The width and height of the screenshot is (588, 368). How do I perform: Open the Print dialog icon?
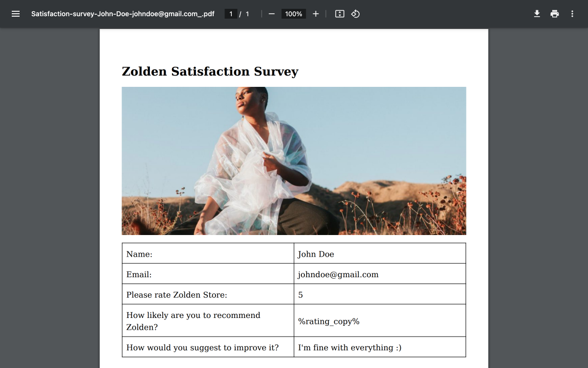tap(554, 14)
